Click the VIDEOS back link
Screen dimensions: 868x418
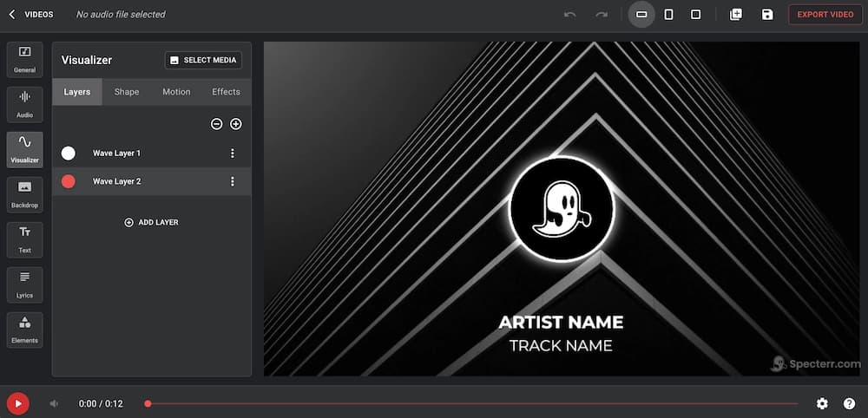click(x=39, y=15)
